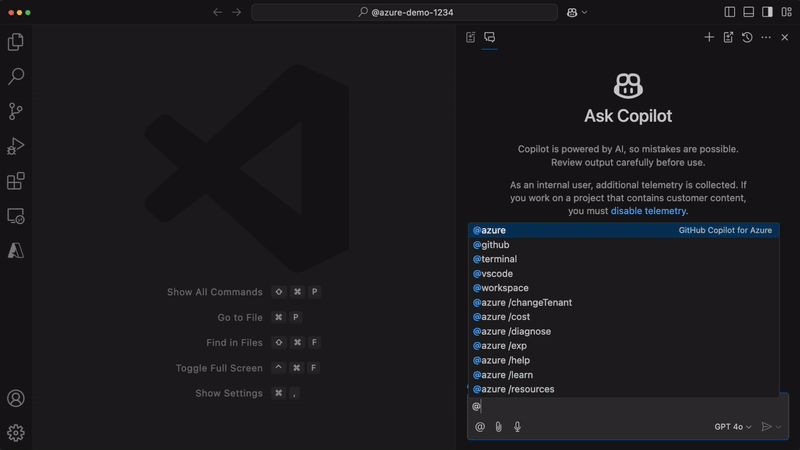
Task: Open the Extensions view
Action: click(16, 181)
